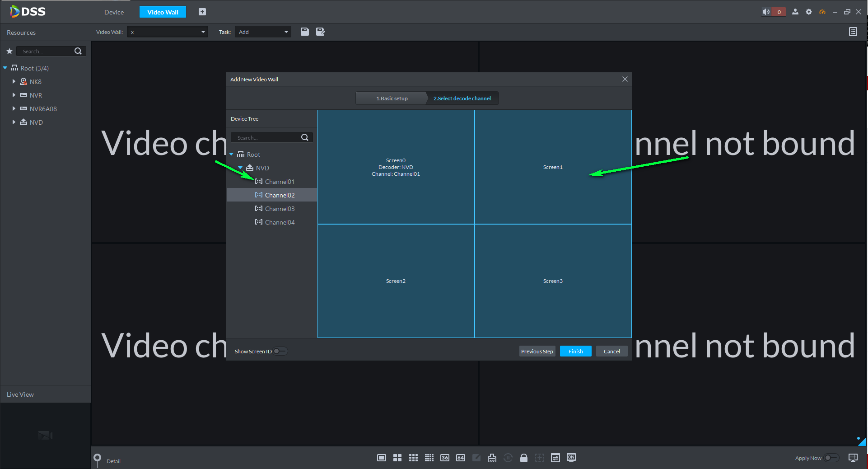
Task: Open settings with the gear icon
Action: (x=809, y=12)
